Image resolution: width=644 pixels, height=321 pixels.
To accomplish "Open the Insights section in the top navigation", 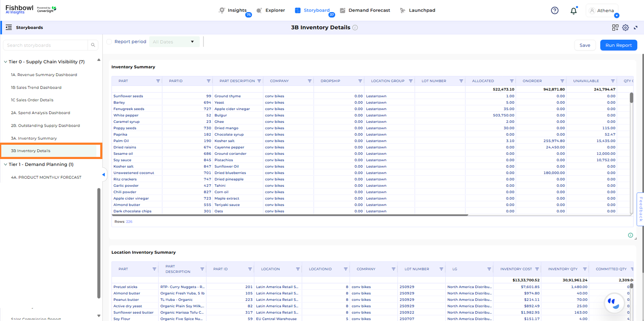I will click(x=238, y=10).
